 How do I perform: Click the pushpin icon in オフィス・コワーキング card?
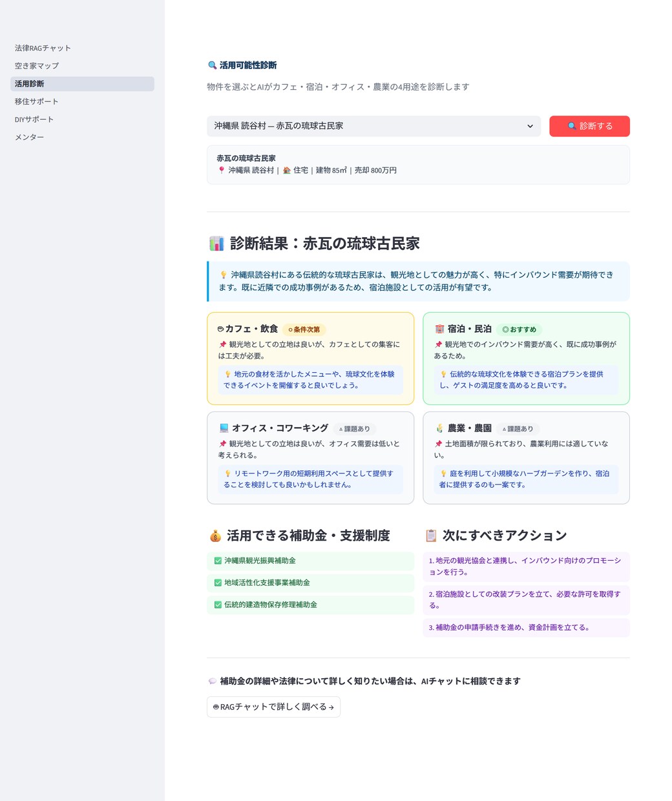(x=222, y=444)
